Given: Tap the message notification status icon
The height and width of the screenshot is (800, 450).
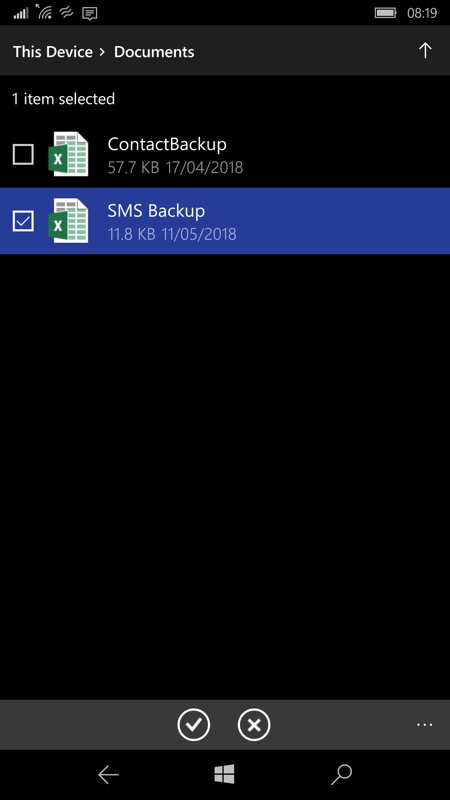Looking at the screenshot, I should [x=90, y=13].
